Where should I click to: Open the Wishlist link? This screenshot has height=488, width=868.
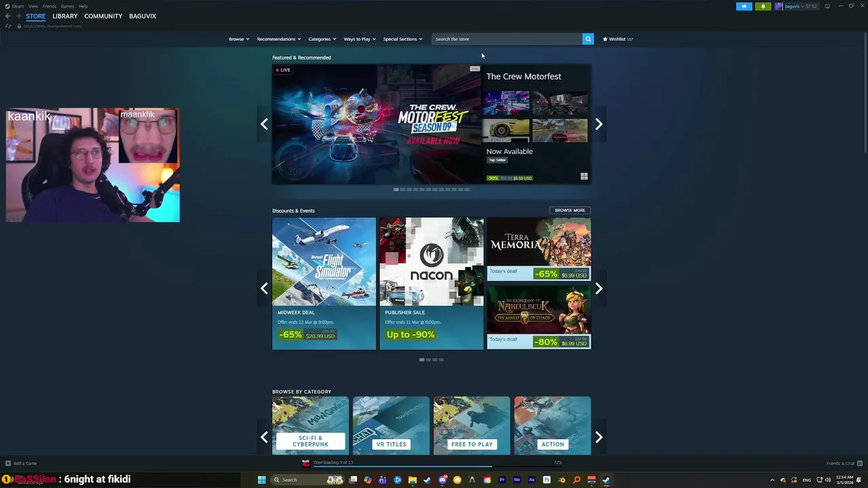coord(618,39)
